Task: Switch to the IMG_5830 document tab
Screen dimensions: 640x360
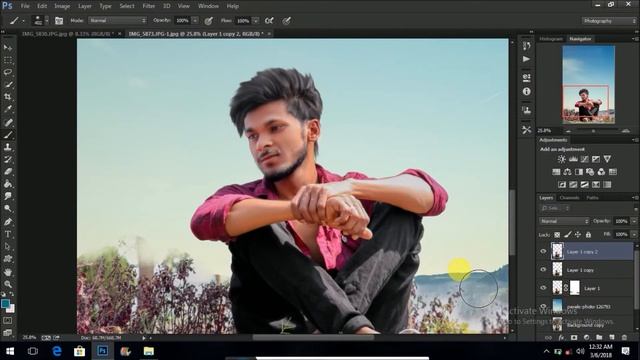Action: [x=68, y=34]
